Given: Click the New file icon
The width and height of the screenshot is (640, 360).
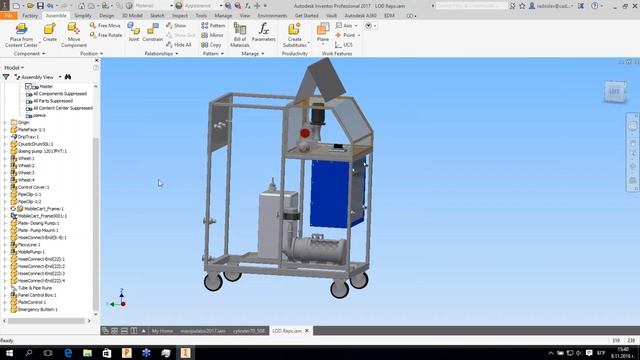Looking at the screenshot, I should 16,6.
